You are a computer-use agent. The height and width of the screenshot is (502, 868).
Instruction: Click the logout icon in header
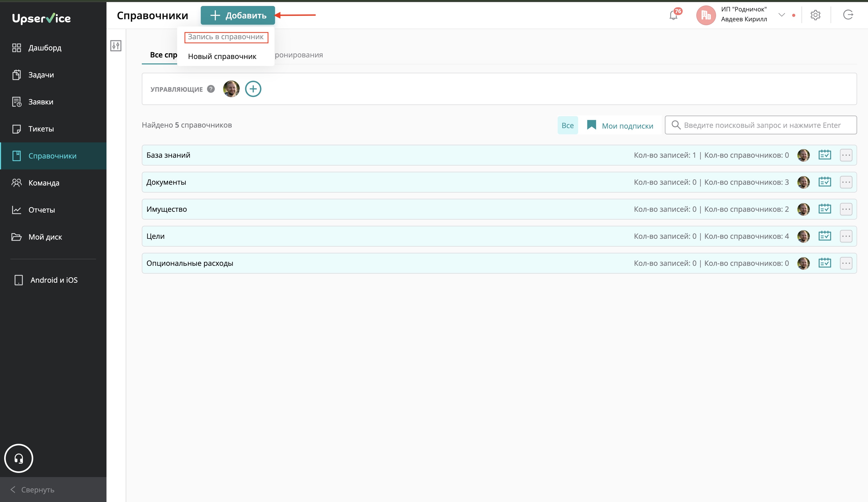(848, 15)
